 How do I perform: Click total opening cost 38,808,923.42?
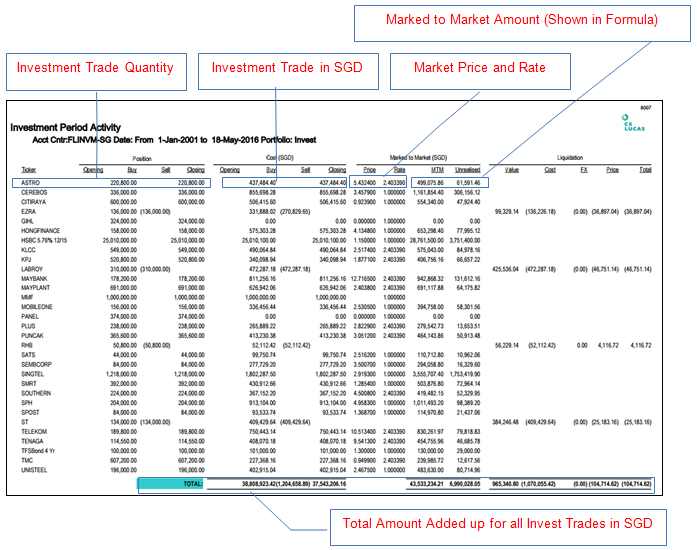[x=259, y=484]
